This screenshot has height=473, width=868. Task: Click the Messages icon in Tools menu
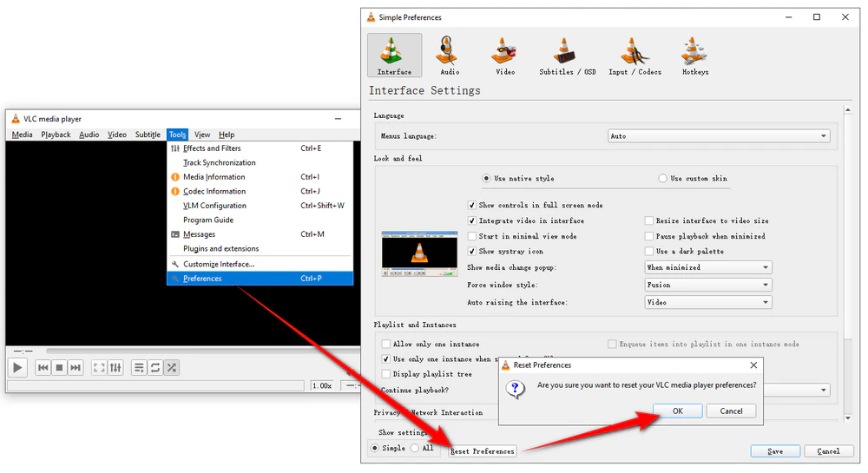click(175, 234)
